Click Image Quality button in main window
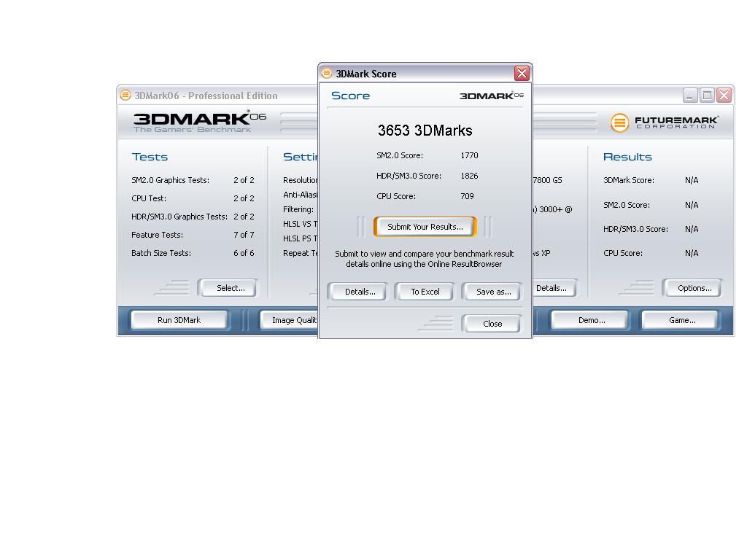Viewport: 747px width, 560px height. click(290, 320)
